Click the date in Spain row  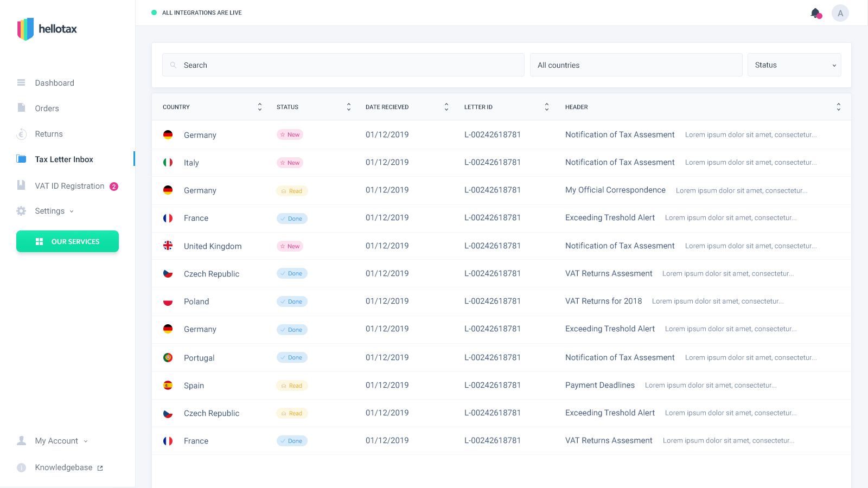(x=387, y=385)
